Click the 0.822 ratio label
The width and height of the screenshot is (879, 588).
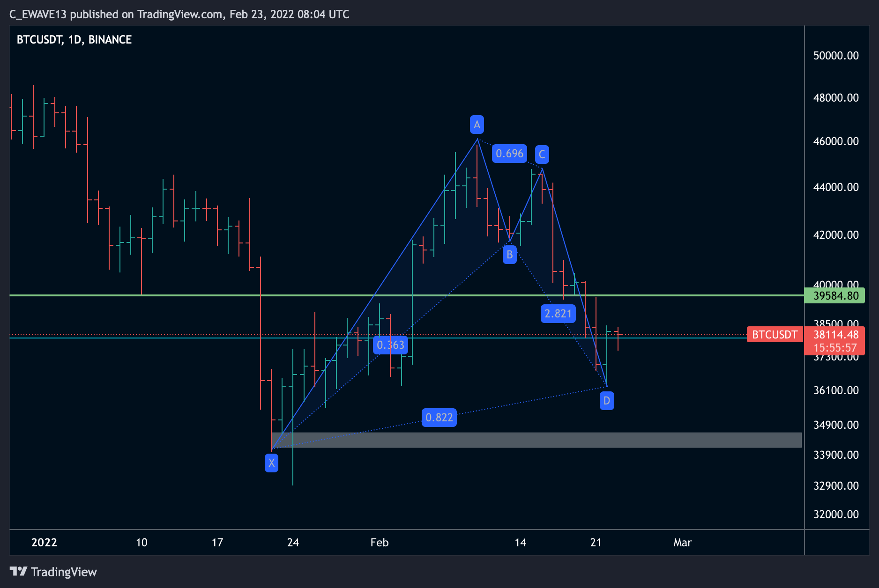tap(439, 417)
